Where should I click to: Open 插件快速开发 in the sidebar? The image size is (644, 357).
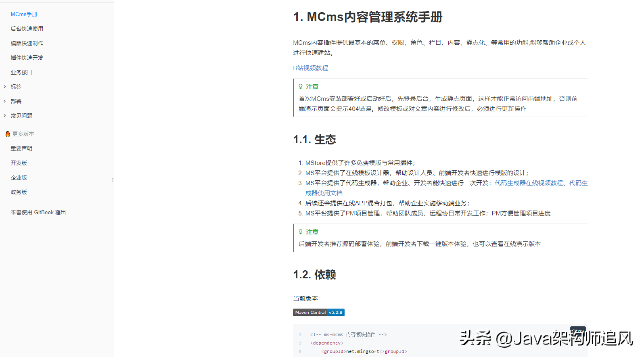coord(27,58)
